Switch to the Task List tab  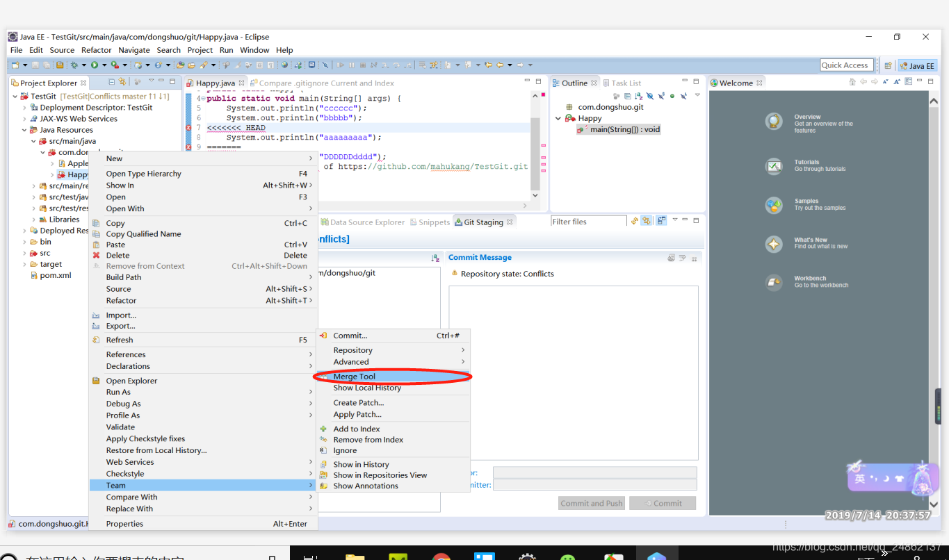pos(621,83)
